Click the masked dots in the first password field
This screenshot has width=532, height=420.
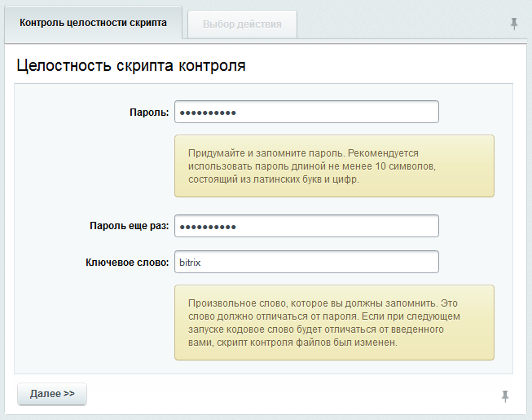(x=207, y=113)
